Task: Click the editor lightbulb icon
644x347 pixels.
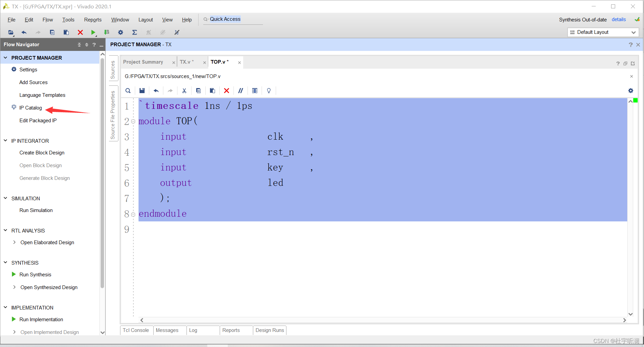Action: click(269, 91)
